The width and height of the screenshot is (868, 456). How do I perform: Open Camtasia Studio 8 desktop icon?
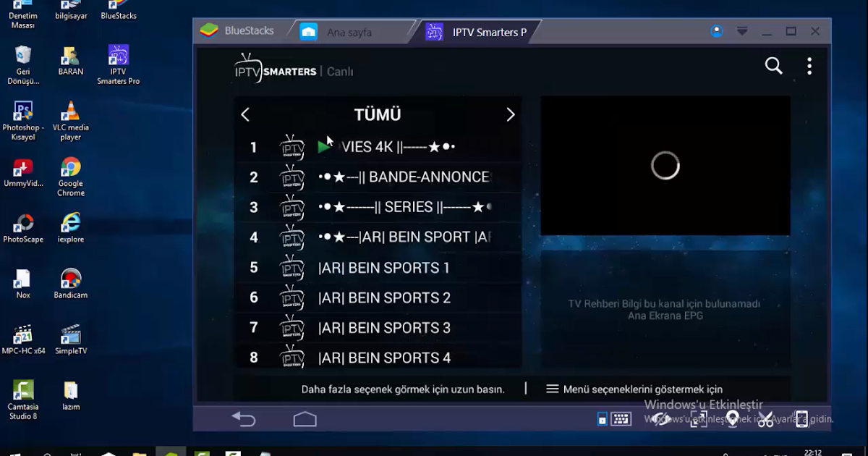(23, 400)
